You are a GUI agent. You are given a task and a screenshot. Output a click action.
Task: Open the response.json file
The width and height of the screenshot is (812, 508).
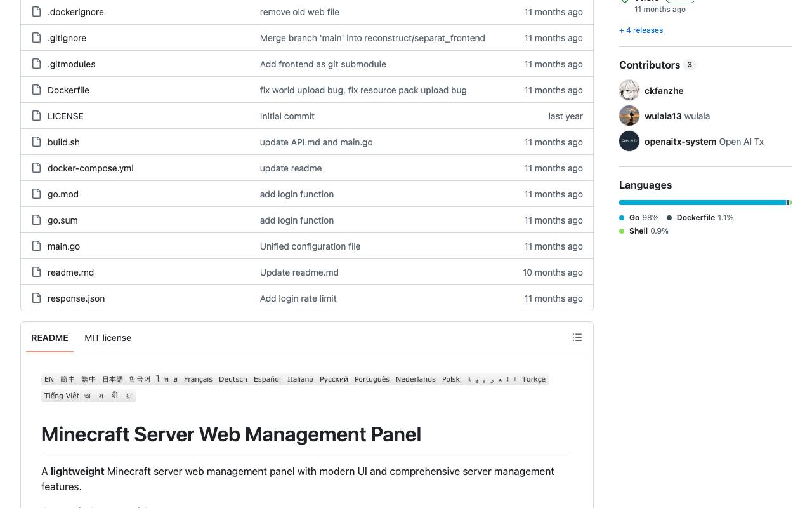click(76, 298)
